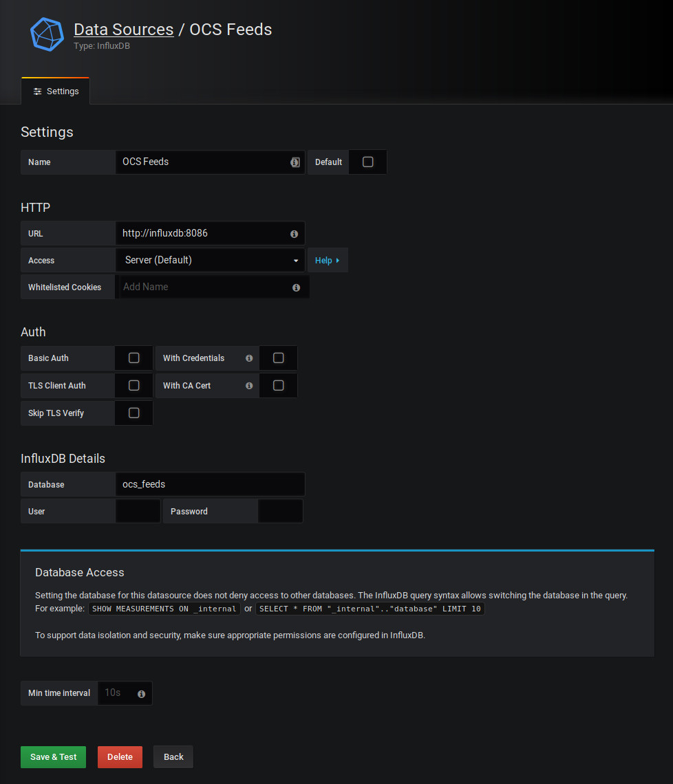Enable the TLS Client Auth checkbox
The height and width of the screenshot is (784, 673).
[133, 386]
